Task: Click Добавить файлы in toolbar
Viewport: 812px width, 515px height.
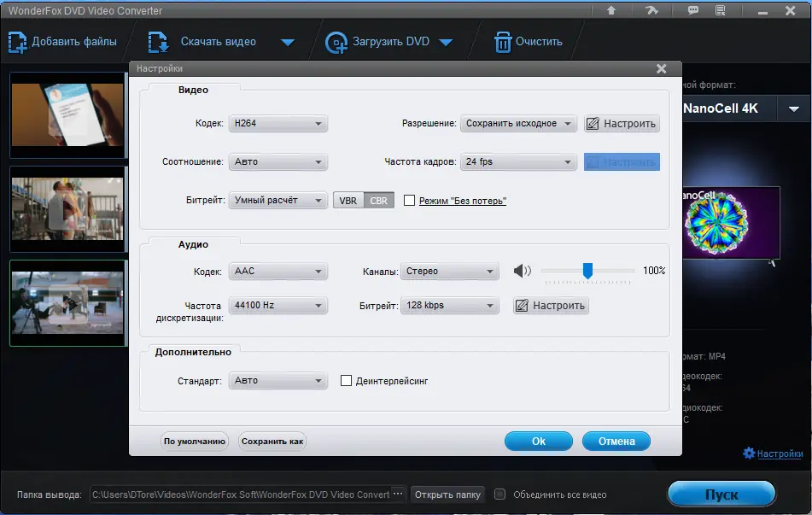Action: coord(74,42)
